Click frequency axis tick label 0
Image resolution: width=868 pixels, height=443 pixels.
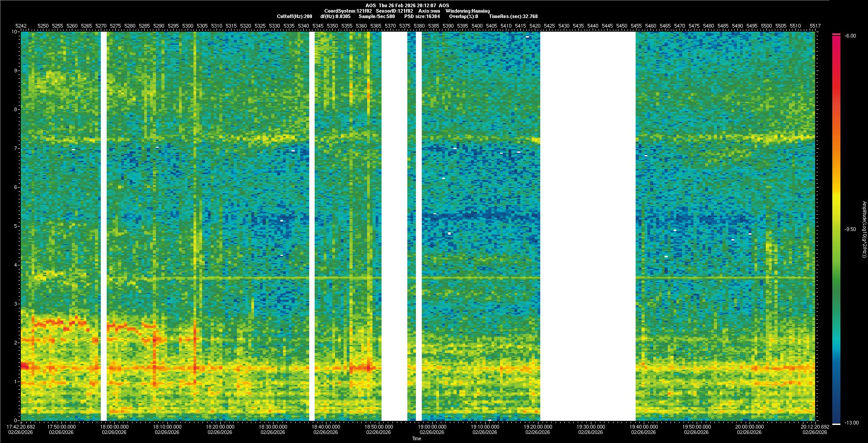pyautogui.click(x=16, y=420)
